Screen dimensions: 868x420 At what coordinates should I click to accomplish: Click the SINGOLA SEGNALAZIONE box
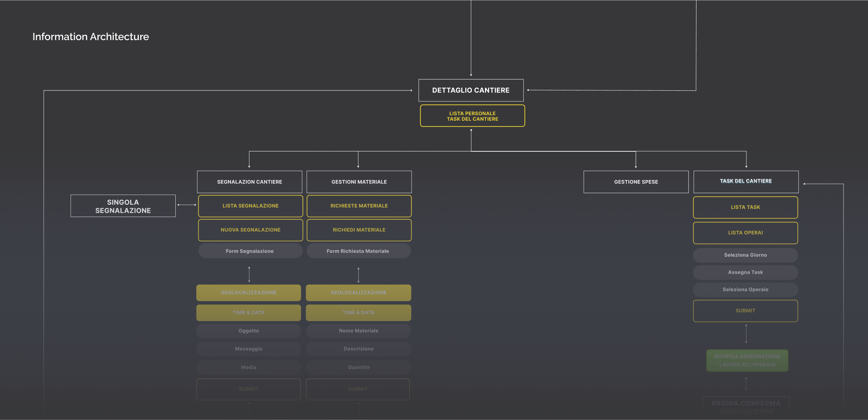[123, 206]
